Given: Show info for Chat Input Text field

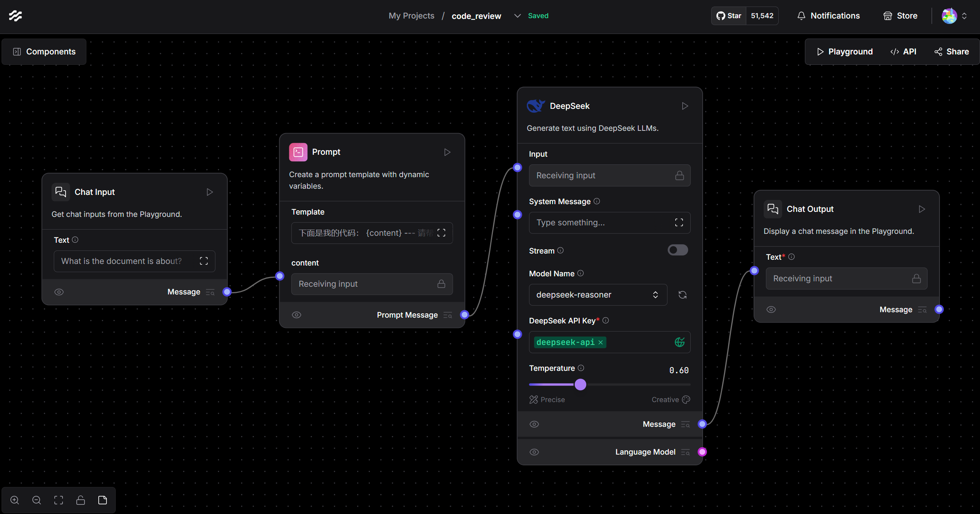Looking at the screenshot, I should pyautogui.click(x=75, y=240).
